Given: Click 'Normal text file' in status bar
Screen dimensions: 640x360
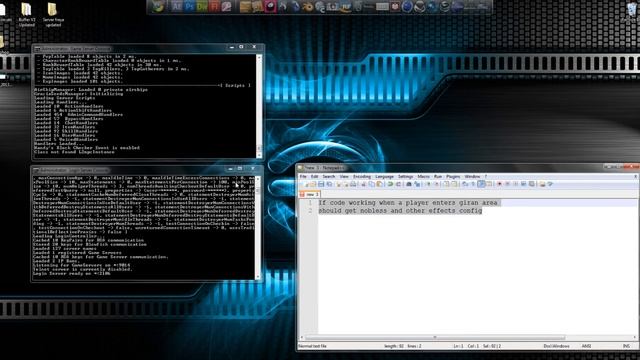Looking at the screenshot, I should (x=313, y=346).
